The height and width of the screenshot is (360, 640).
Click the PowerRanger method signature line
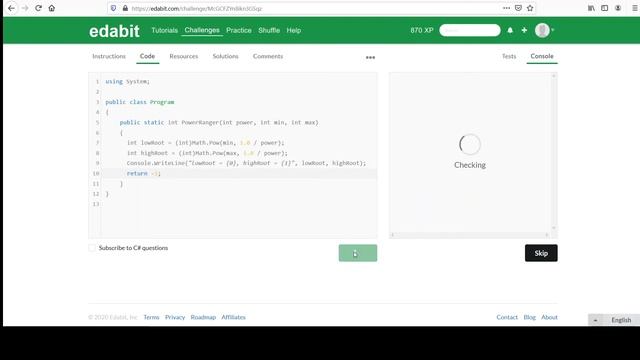coord(219,122)
